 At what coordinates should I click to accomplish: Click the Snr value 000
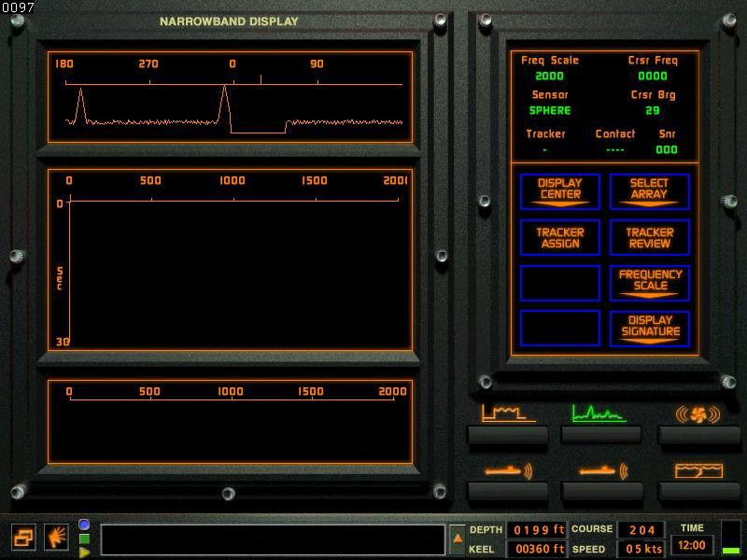point(667,149)
